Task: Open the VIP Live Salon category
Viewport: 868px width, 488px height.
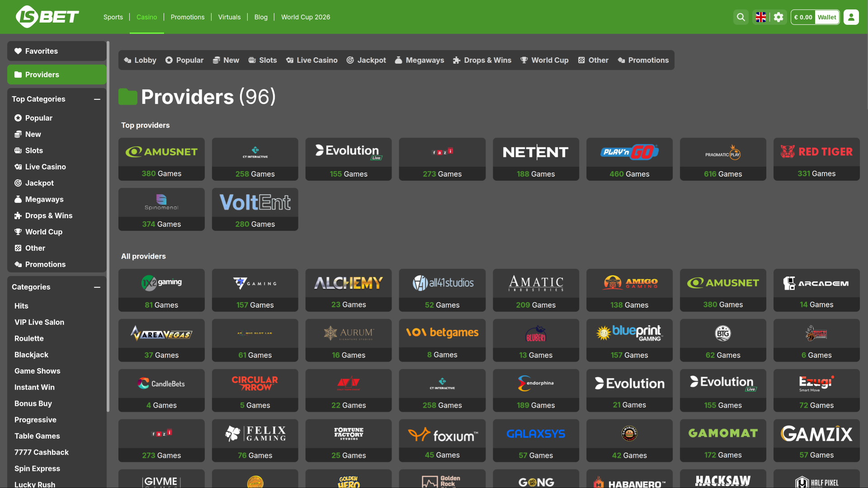Action: 57,322
